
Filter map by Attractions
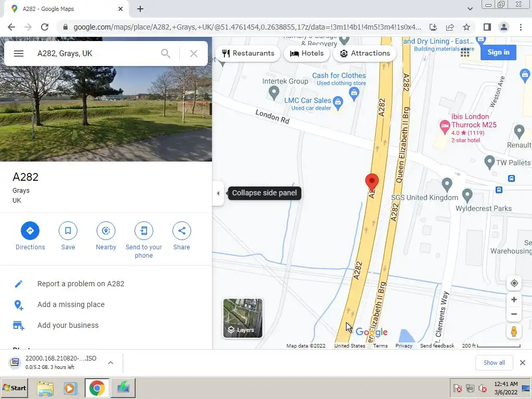click(x=365, y=54)
